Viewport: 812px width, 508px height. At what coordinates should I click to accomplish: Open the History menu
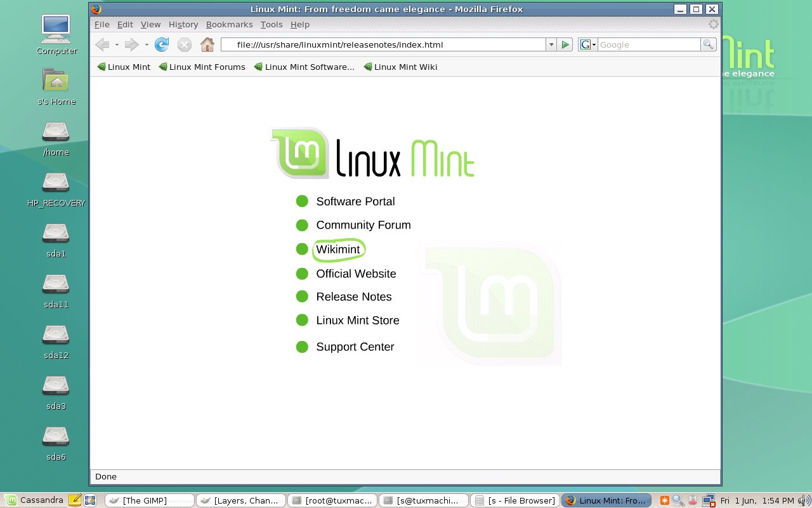coord(183,24)
